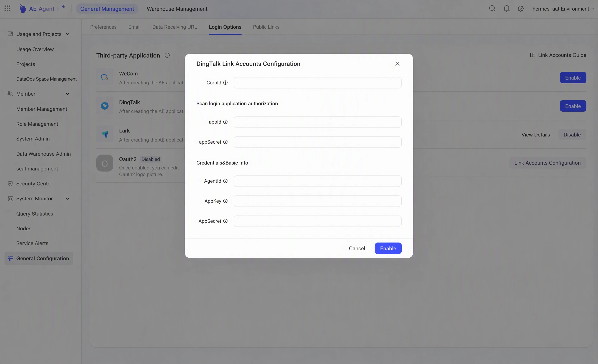Viewport: 598px width, 364px height.
Task: Click the Usage and Projects book icon
Action: 10,34
